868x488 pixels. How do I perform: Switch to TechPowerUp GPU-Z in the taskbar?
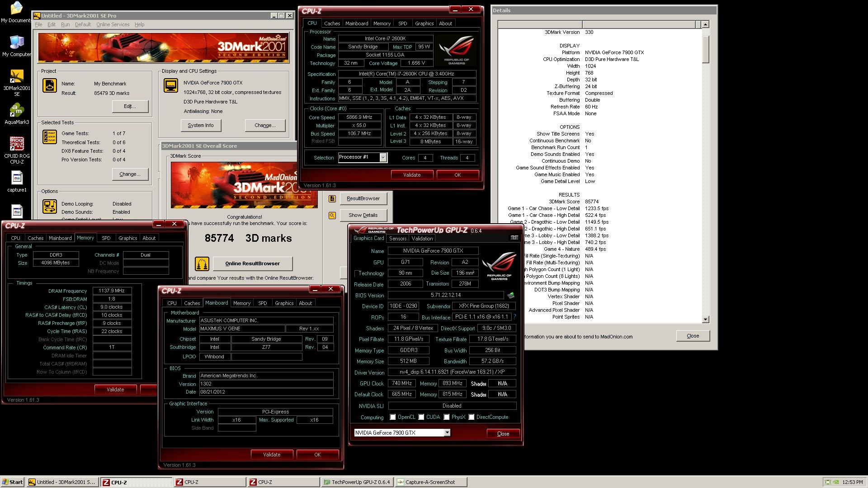tap(357, 482)
